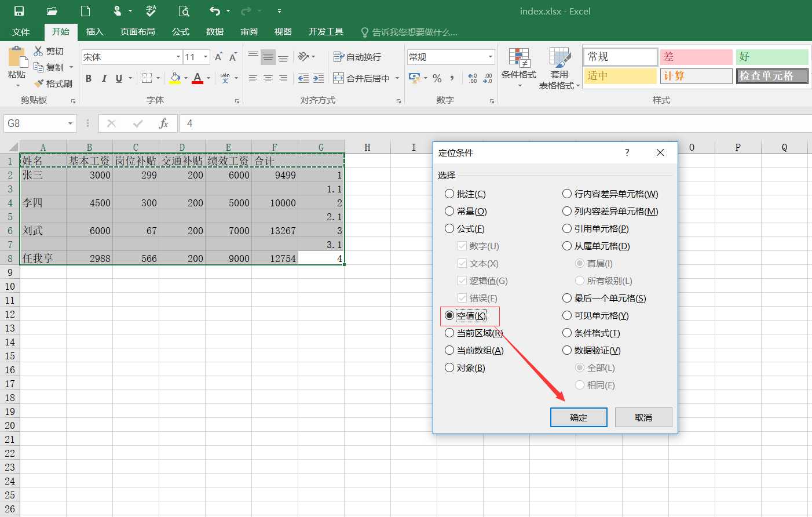This screenshot has width=812, height=517.
Task: Toggle italic formatting
Action: click(104, 78)
